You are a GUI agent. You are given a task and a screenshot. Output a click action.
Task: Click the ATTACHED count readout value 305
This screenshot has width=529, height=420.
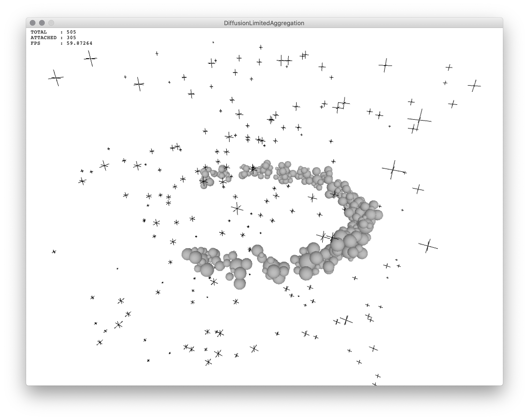(x=71, y=37)
